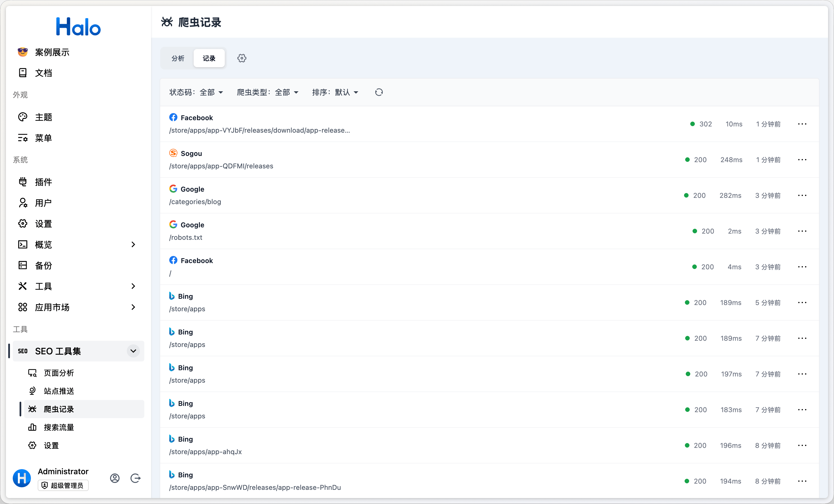This screenshot has width=834, height=504.
Task: Click the 248ms response time
Action: coord(731,160)
